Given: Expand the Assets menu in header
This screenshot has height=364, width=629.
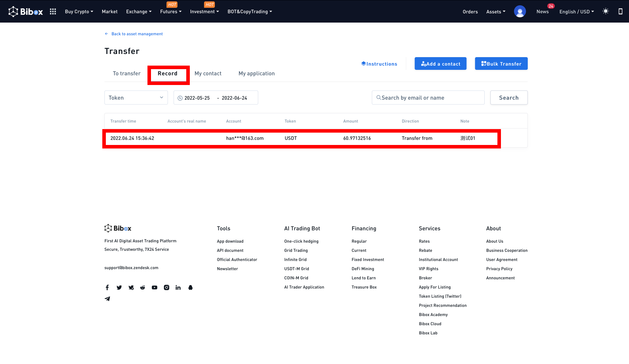Looking at the screenshot, I should tap(496, 12).
